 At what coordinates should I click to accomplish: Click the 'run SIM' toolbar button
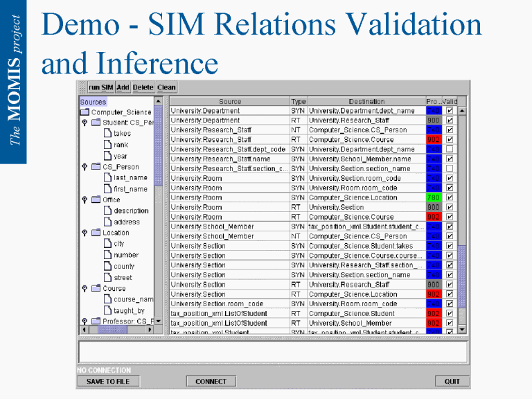(100, 87)
